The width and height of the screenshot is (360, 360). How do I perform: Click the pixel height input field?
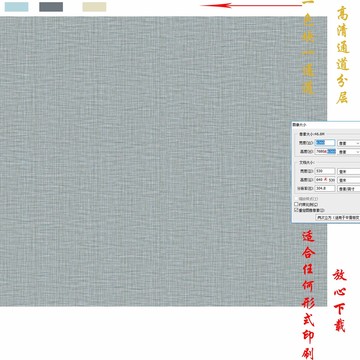coord(325,152)
